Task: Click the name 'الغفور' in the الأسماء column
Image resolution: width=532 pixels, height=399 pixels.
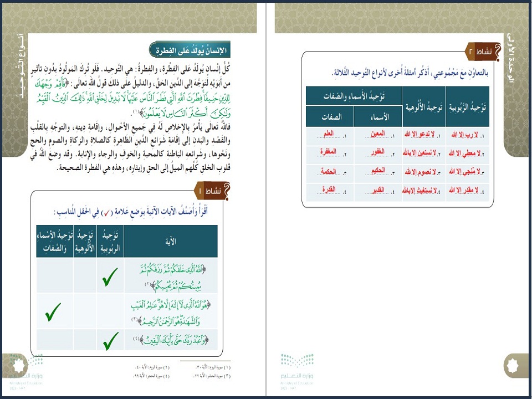Action: tap(377, 152)
